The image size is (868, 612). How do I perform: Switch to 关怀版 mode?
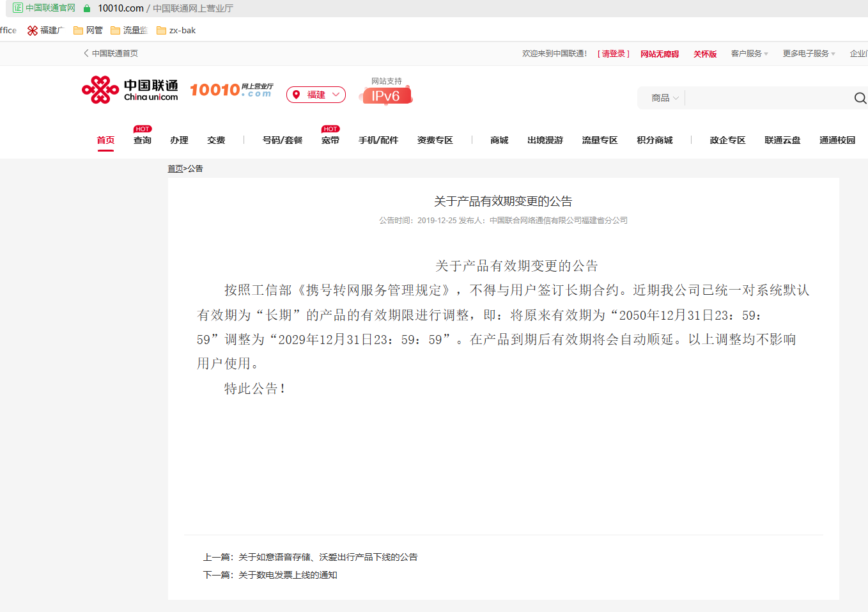(x=704, y=54)
